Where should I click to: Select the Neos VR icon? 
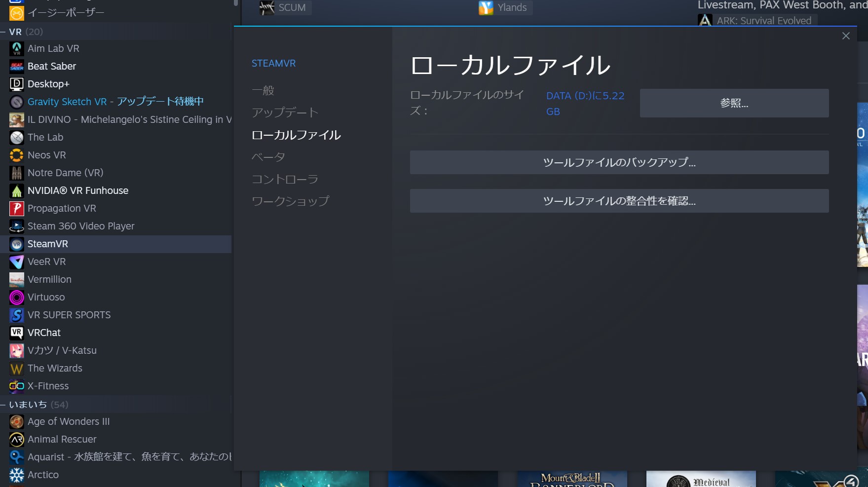(16, 155)
